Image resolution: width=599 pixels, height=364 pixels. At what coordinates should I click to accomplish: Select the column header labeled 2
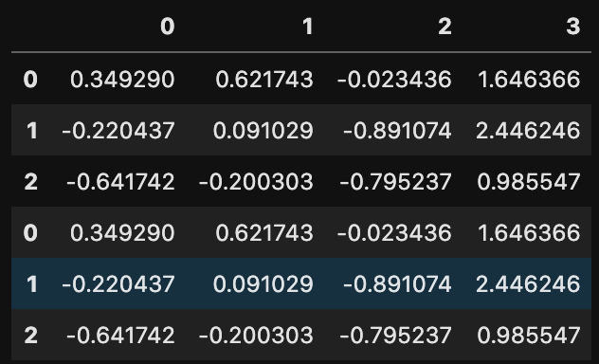(445, 27)
